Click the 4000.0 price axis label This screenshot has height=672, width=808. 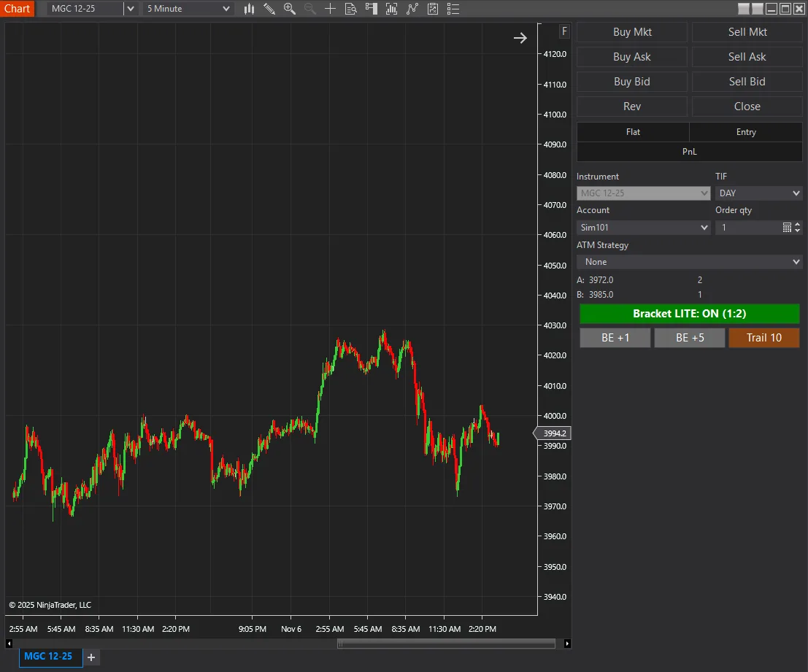pyautogui.click(x=555, y=416)
